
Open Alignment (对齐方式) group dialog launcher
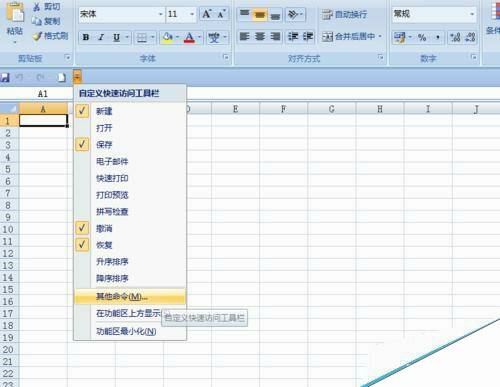click(380, 57)
